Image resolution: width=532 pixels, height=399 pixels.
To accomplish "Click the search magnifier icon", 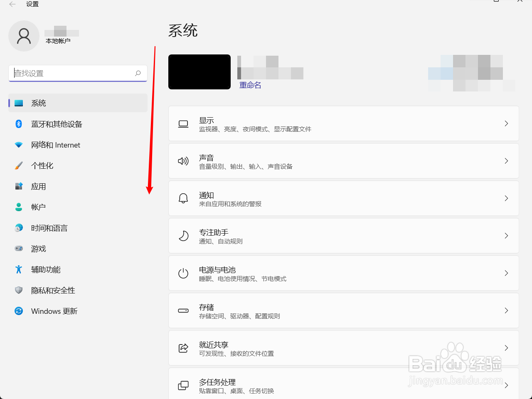I will click(x=138, y=73).
